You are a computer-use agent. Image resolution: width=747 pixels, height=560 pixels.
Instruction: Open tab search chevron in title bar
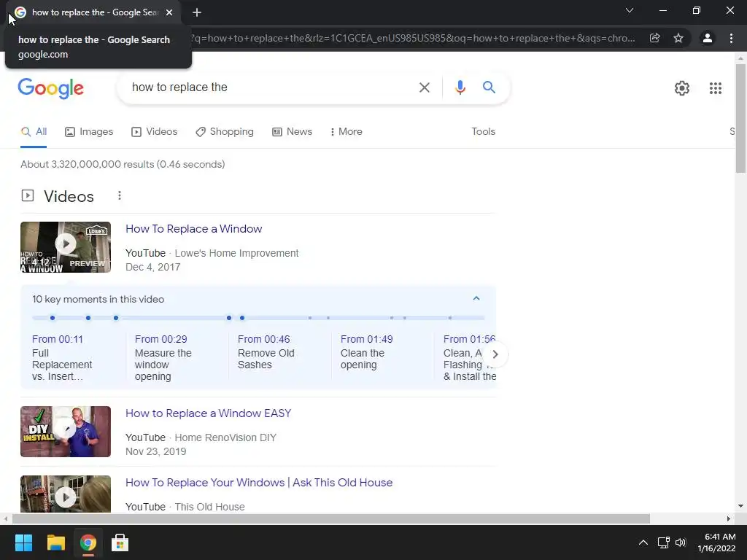[x=630, y=10]
